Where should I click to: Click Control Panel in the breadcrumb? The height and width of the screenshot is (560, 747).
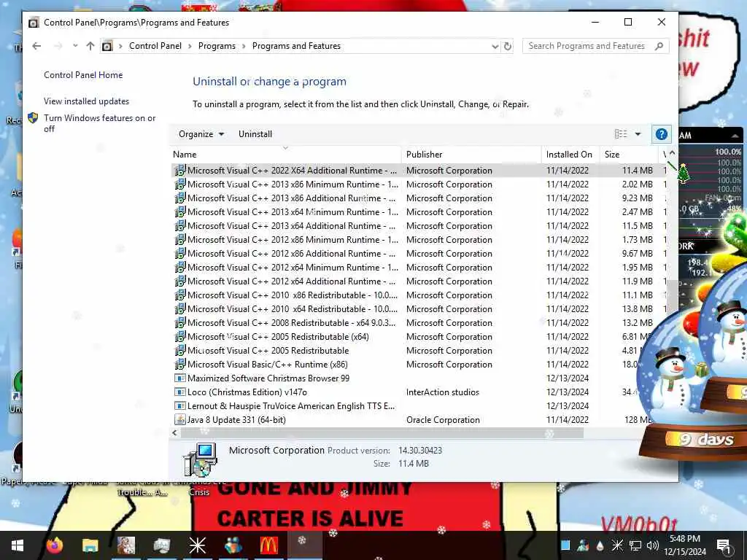tap(155, 46)
